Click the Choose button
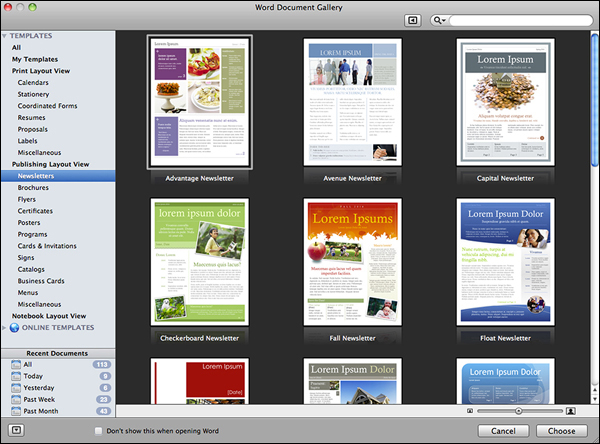This screenshot has width=600, height=444. pyautogui.click(x=561, y=431)
